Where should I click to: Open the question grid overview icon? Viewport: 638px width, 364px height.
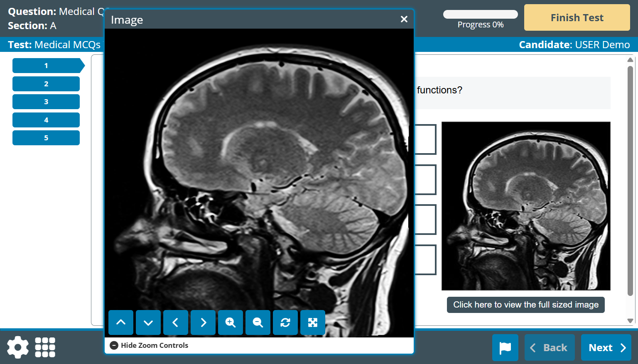(45, 347)
